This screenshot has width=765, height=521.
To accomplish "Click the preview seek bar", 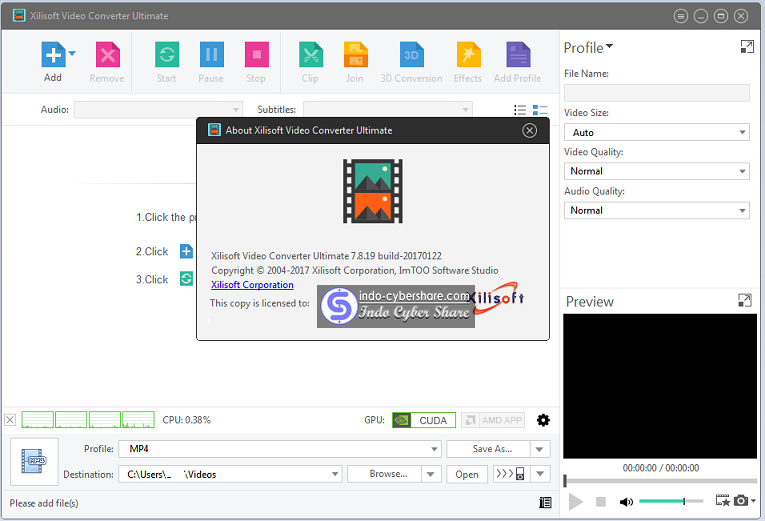I will [x=660, y=481].
